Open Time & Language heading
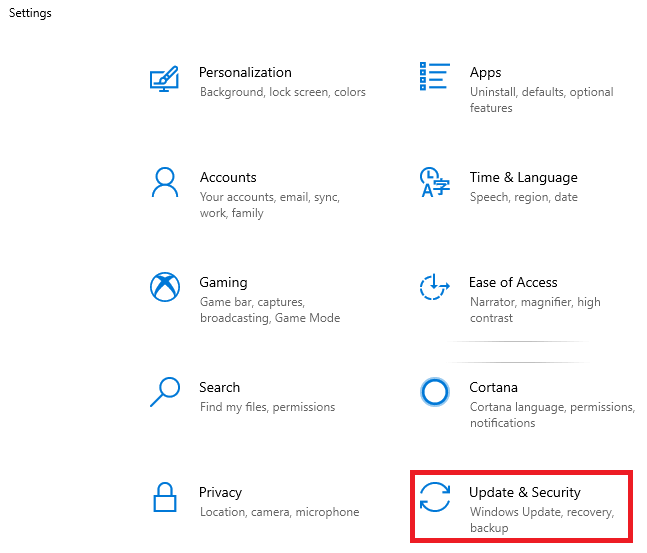Screen dimensions: 647x553 (x=523, y=178)
